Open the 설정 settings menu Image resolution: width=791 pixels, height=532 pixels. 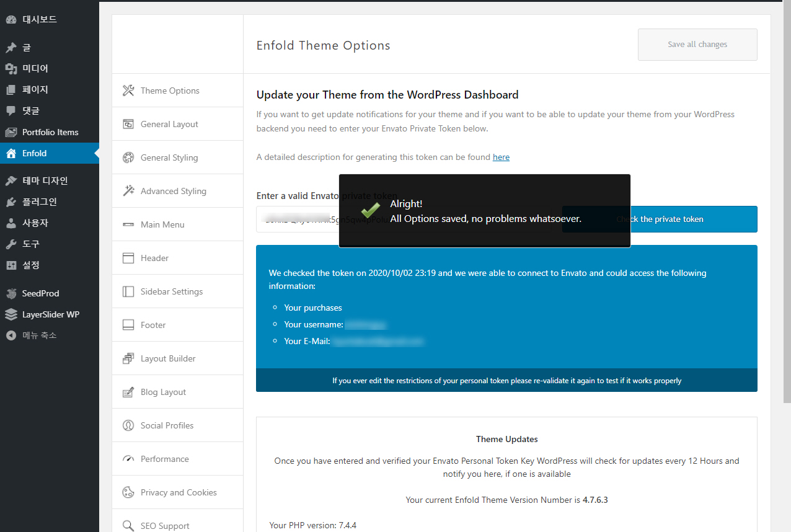(x=50, y=265)
